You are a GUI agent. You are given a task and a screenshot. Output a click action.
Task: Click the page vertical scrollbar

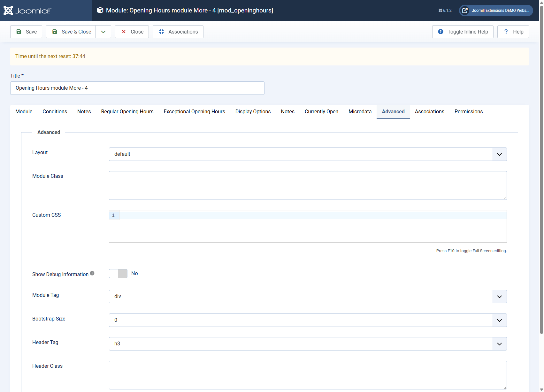click(541, 169)
